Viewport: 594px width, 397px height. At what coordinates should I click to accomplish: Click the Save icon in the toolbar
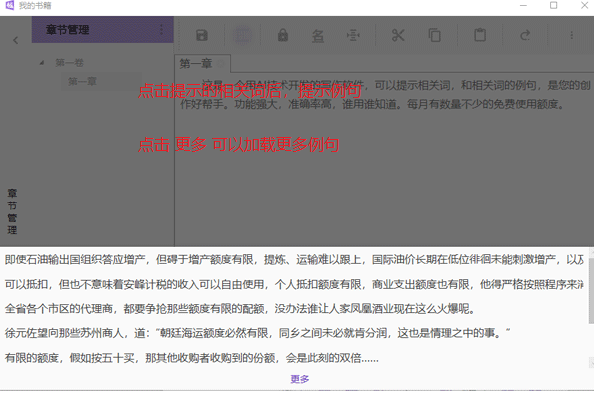click(x=202, y=36)
